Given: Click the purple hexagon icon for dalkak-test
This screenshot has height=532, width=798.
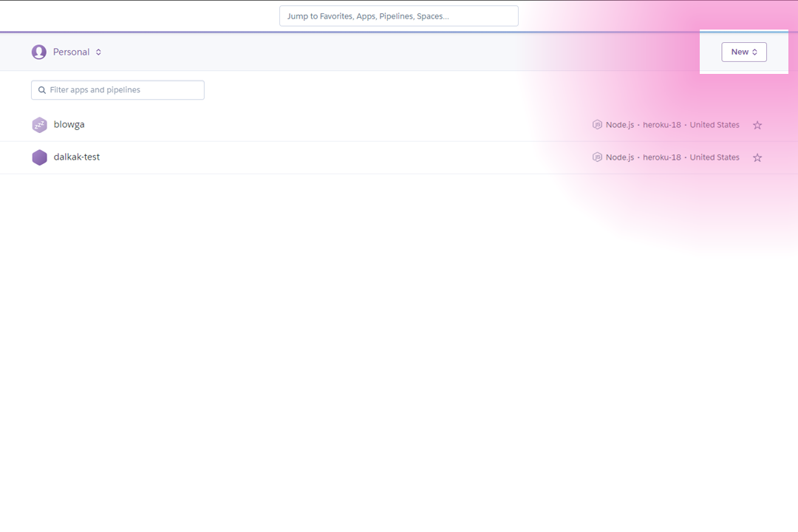Looking at the screenshot, I should [x=39, y=157].
